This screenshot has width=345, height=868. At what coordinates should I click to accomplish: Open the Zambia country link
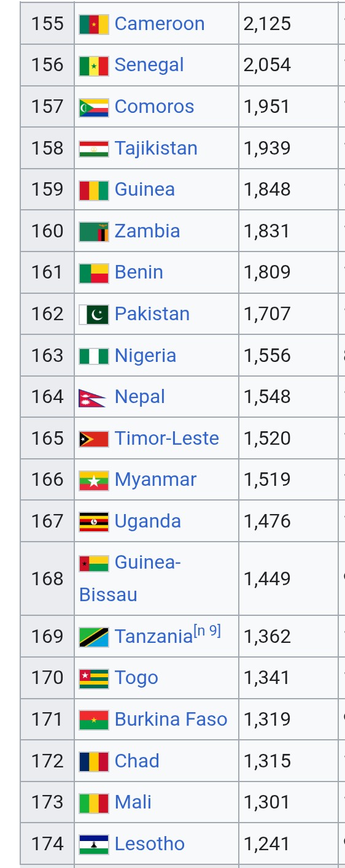coord(147,231)
